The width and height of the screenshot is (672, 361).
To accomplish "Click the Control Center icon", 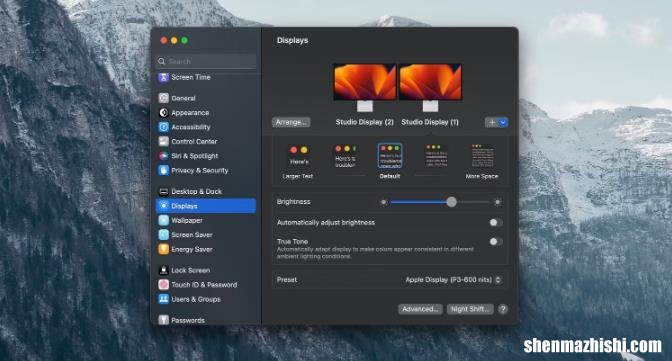I will tap(163, 141).
